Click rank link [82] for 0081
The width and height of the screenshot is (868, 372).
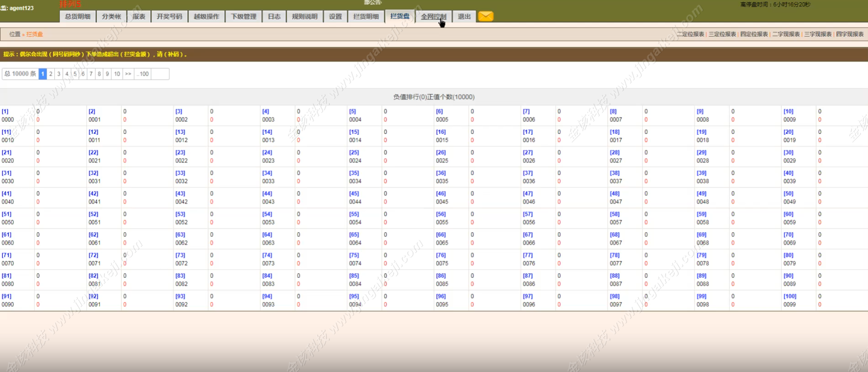[x=93, y=276]
